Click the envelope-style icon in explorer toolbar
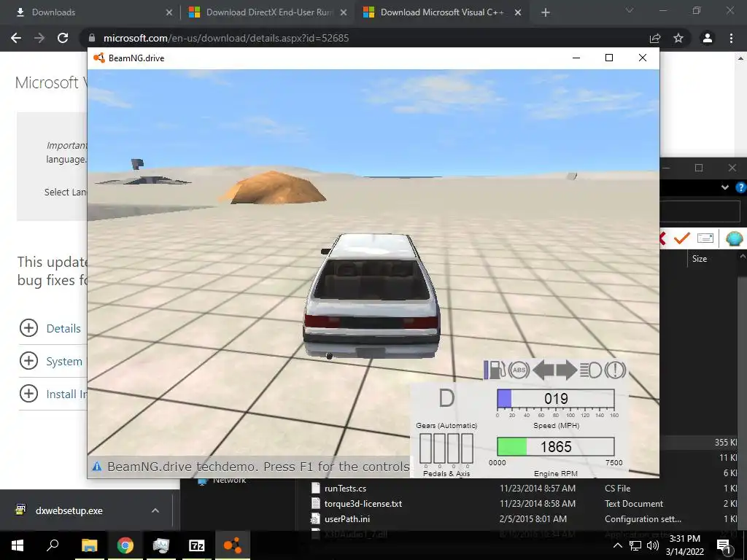Screen dimensions: 747x560 (x=705, y=238)
